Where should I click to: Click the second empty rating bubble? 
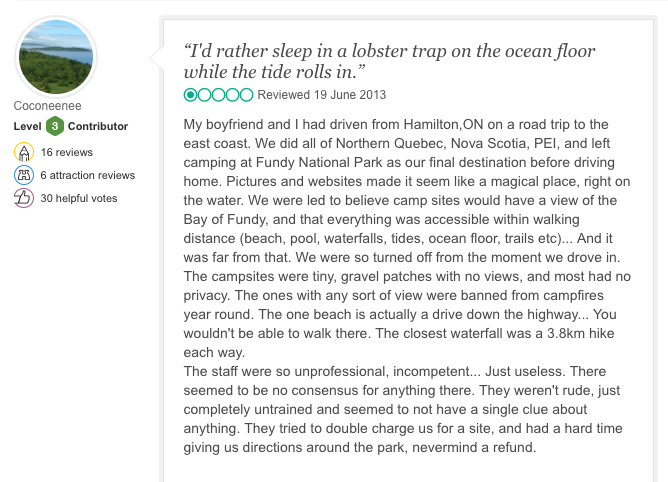[205, 95]
